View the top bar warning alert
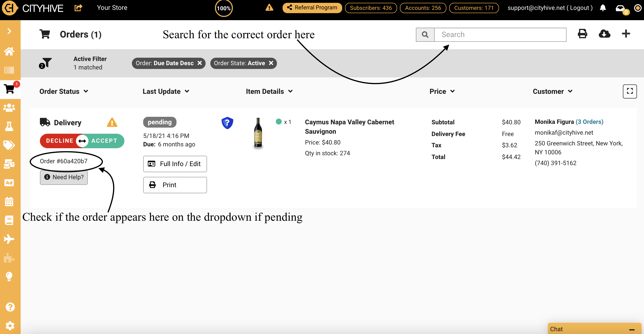Viewport: 644px width, 334px height. click(x=269, y=8)
